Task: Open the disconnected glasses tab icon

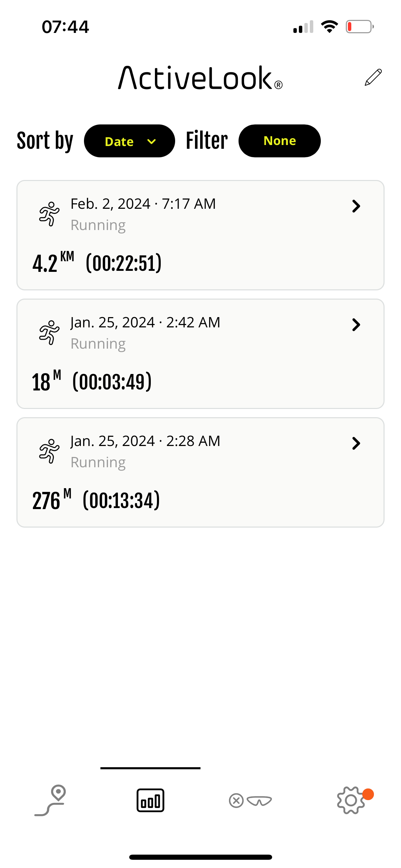Action: (251, 801)
